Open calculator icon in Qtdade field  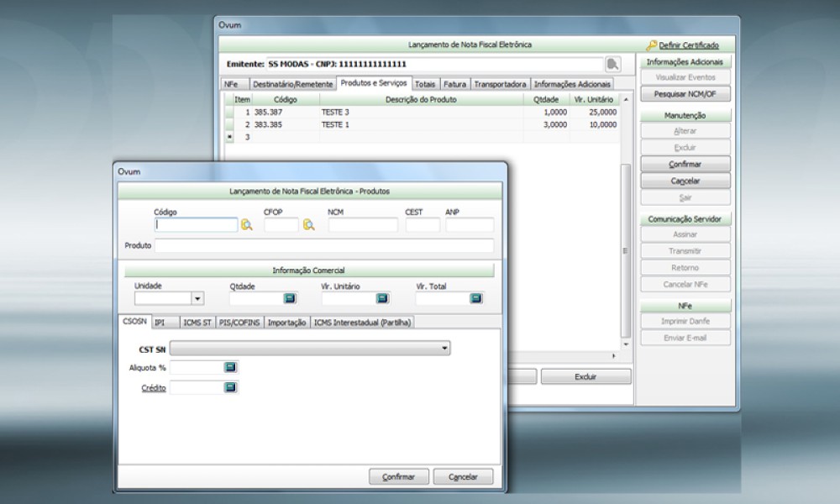click(289, 298)
